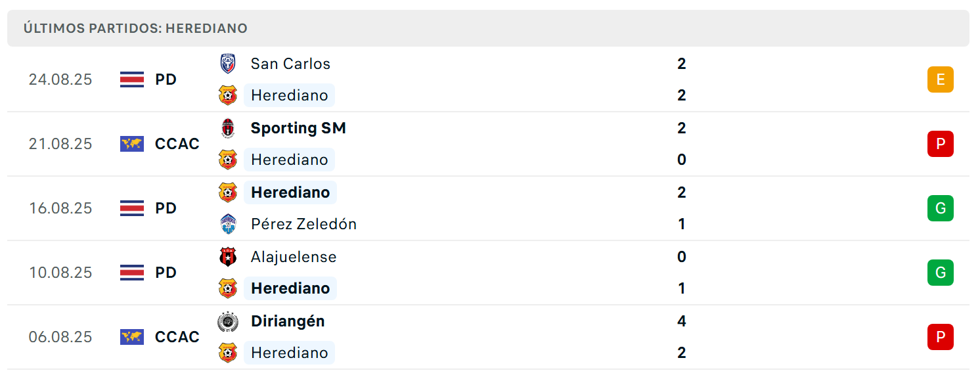This screenshot has width=980, height=379.
Task: Click the Sporting SM team crest
Action: pos(227,128)
